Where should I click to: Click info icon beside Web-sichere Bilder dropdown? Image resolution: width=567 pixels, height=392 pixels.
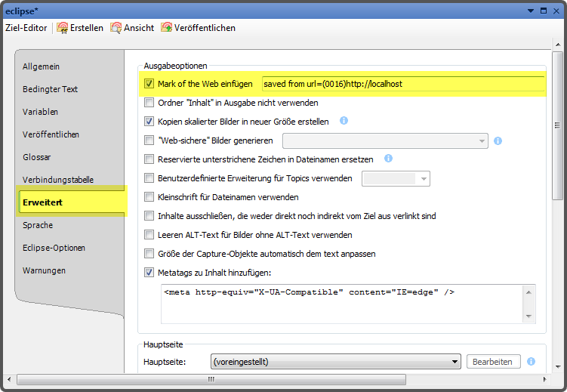click(x=498, y=140)
